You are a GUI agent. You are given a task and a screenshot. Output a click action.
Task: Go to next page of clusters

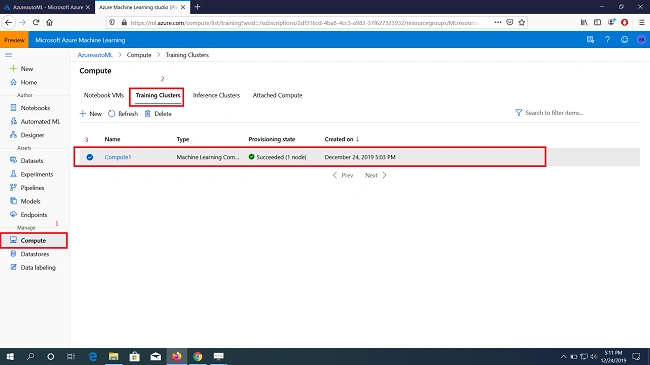pos(376,175)
